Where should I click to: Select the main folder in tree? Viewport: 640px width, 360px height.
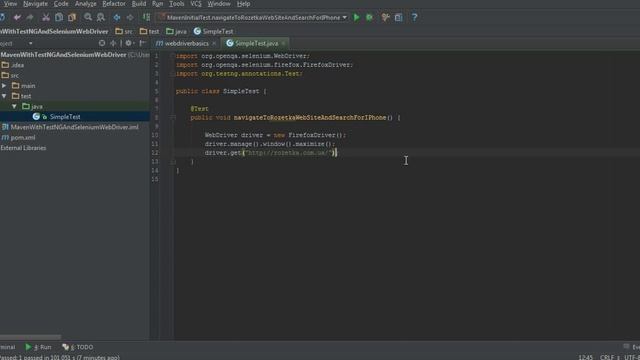[24, 86]
